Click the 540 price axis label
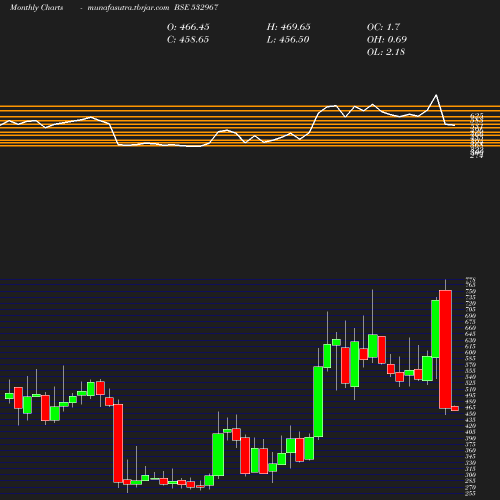 pyautogui.click(x=470, y=377)
